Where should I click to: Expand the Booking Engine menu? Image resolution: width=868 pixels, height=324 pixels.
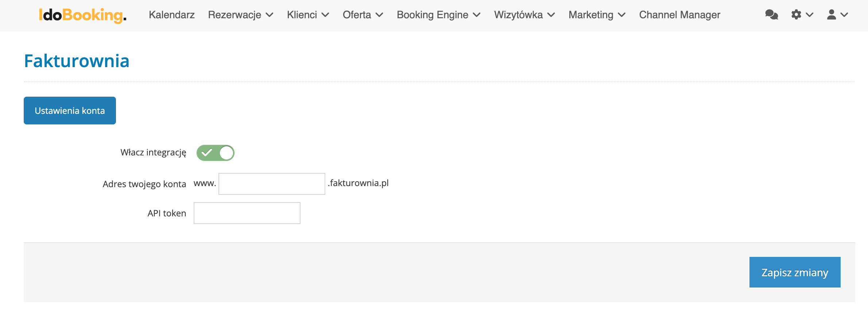[438, 15]
